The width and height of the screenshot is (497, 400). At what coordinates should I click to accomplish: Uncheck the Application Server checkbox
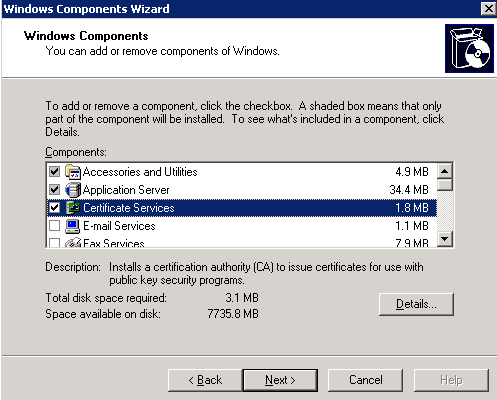pyautogui.click(x=54, y=190)
